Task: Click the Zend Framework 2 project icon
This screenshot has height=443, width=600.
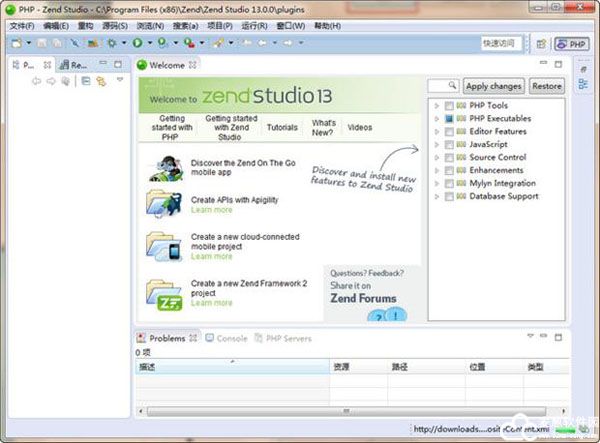Action: pyautogui.click(x=163, y=294)
